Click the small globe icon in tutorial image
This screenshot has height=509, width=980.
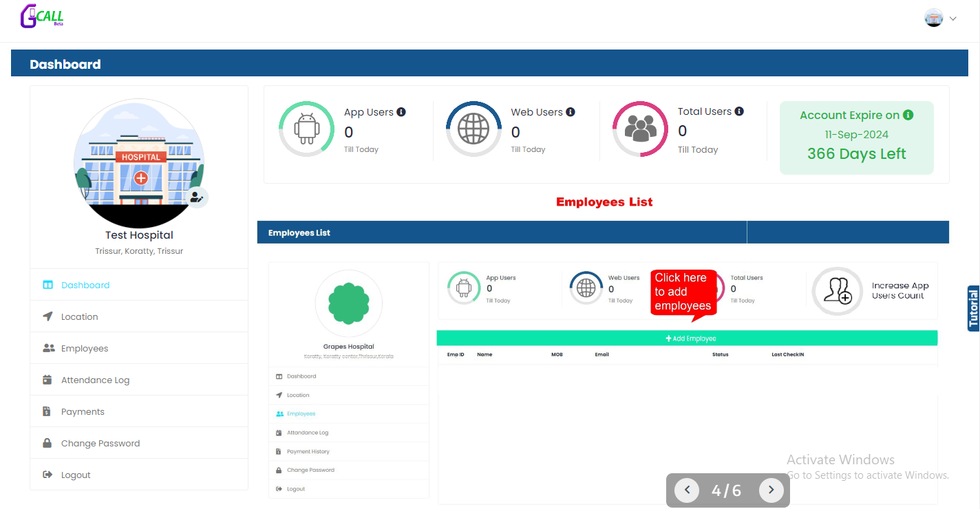pos(586,288)
